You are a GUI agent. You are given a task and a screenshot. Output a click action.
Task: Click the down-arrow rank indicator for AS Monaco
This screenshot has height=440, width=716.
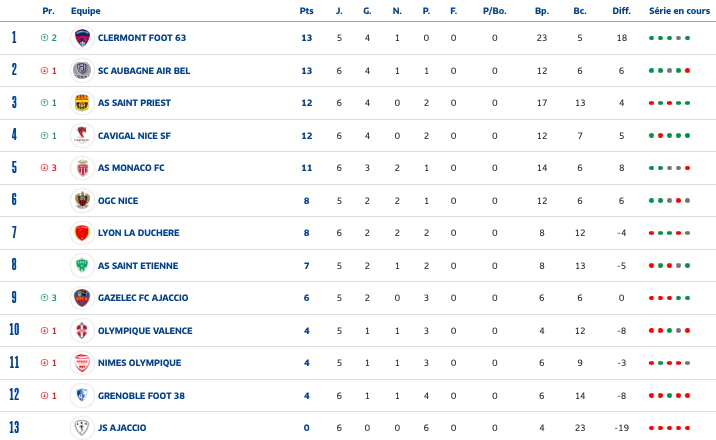coord(44,168)
